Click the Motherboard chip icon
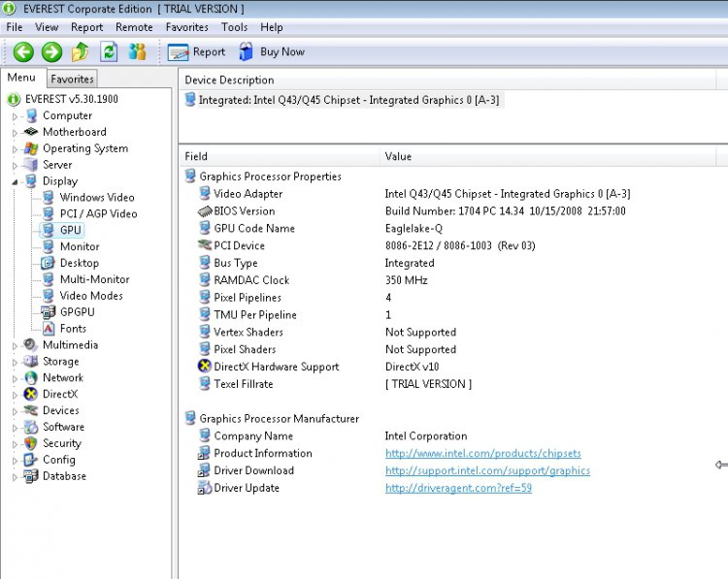Screen dimensions: 728x579 [31, 132]
